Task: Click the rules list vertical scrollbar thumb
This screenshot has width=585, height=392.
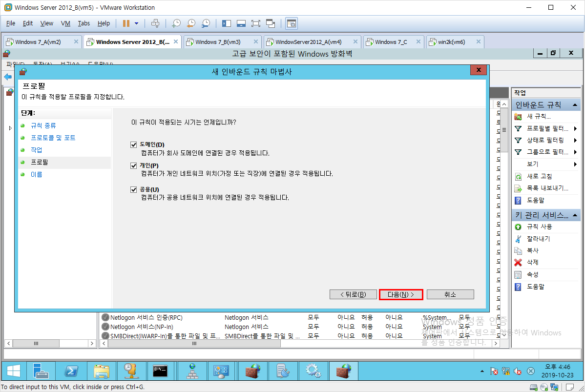Action: coord(504,130)
